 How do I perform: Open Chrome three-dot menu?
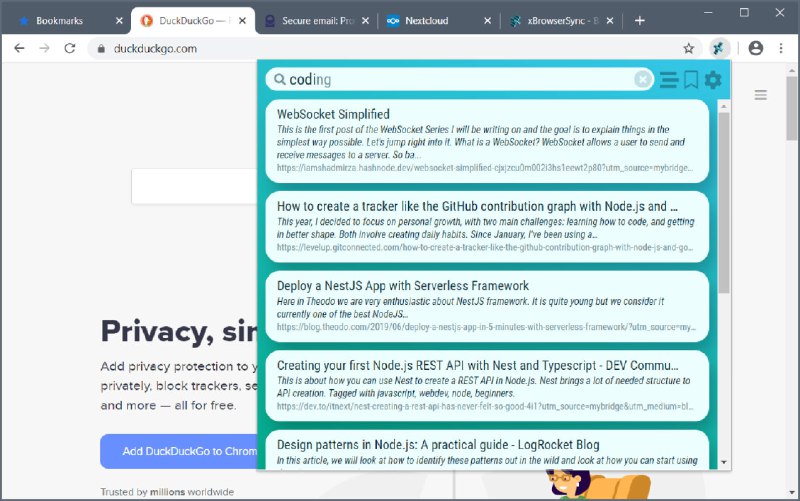(781, 48)
